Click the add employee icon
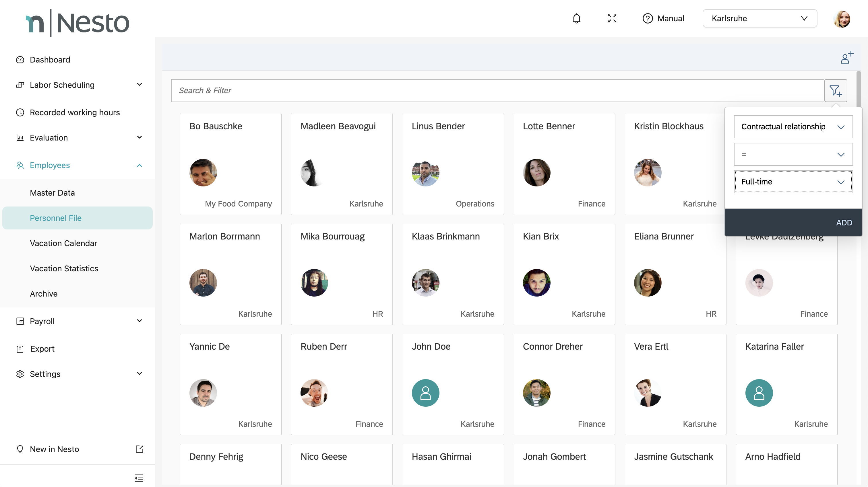868x487 pixels. (x=846, y=58)
